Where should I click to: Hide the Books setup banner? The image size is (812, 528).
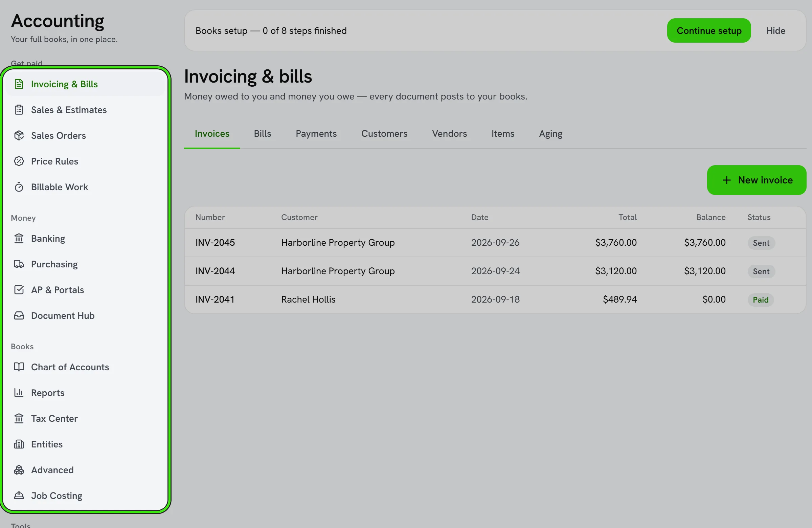[775, 31]
